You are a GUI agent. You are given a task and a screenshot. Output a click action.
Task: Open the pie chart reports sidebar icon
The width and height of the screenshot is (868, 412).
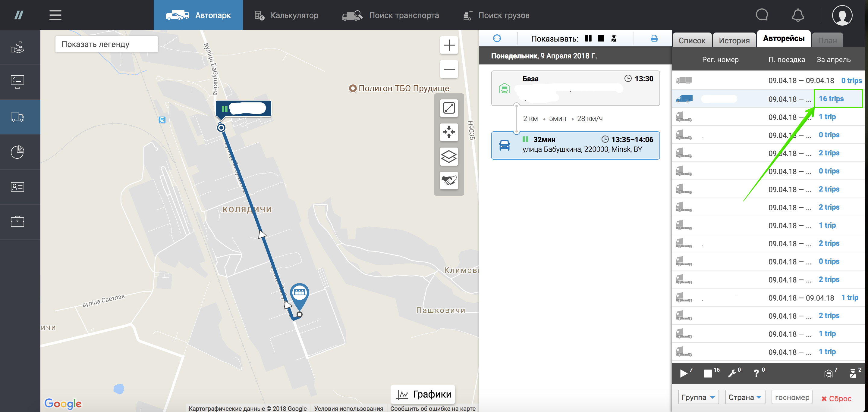point(17,152)
